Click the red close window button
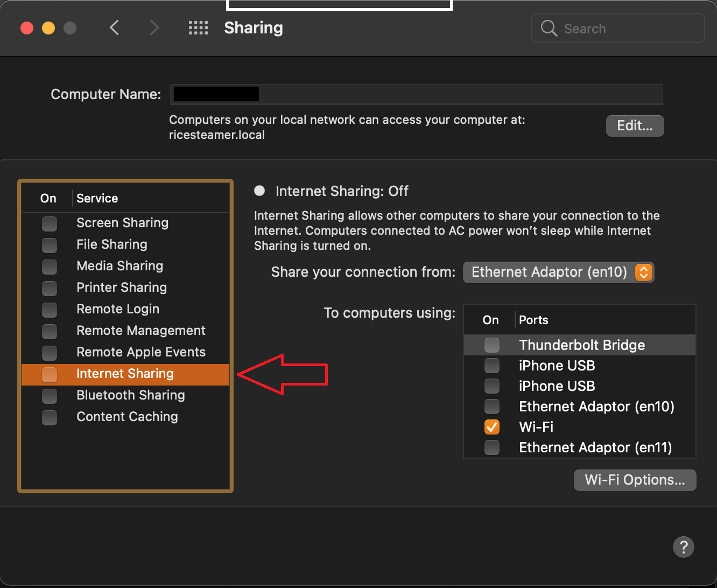The width and height of the screenshot is (717, 588). [x=27, y=28]
